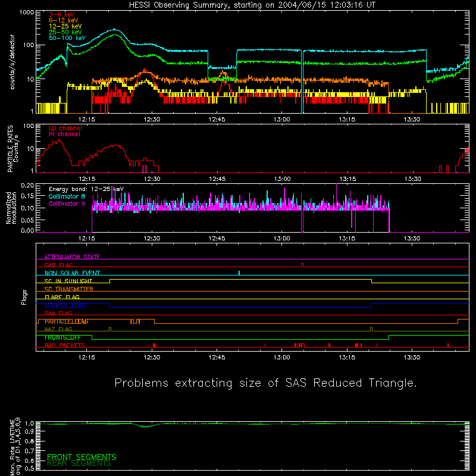476x476 pixels.
Task: Click the Collimator 9 legend label
Action: coord(67,203)
